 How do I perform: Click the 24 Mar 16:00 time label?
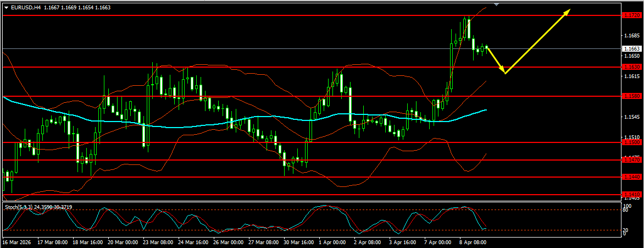pos(193,243)
